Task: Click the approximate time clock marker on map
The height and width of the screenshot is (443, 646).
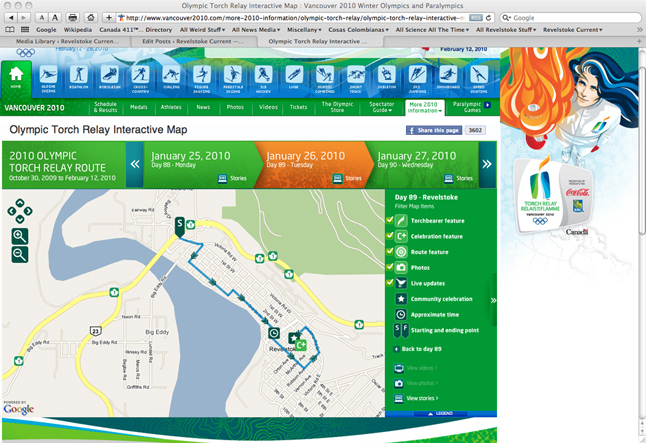Action: [x=274, y=333]
